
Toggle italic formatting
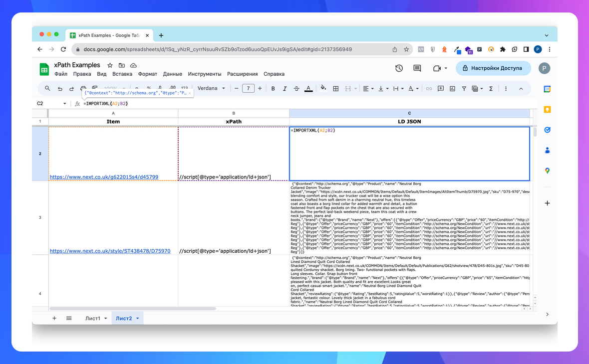click(x=285, y=88)
